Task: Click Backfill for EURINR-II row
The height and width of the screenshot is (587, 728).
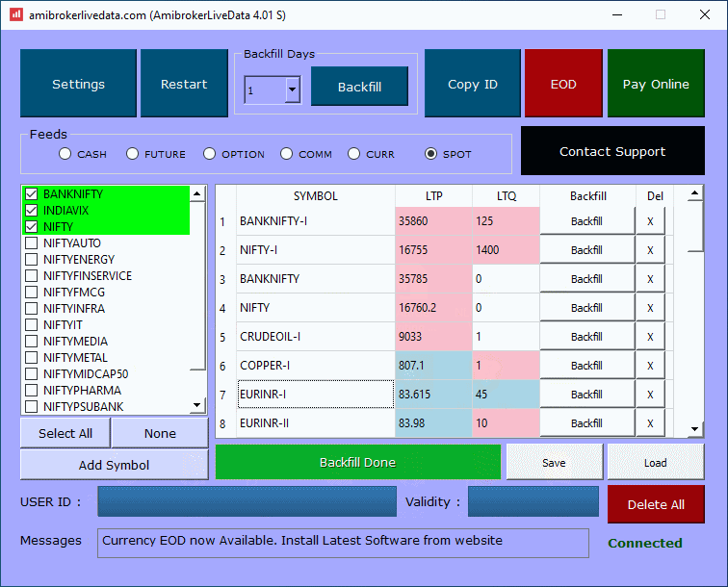Action: [586, 422]
